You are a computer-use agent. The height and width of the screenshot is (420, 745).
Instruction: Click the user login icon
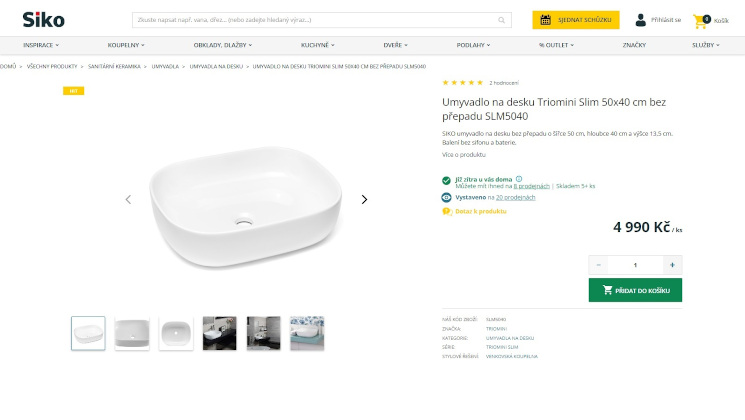pos(641,20)
